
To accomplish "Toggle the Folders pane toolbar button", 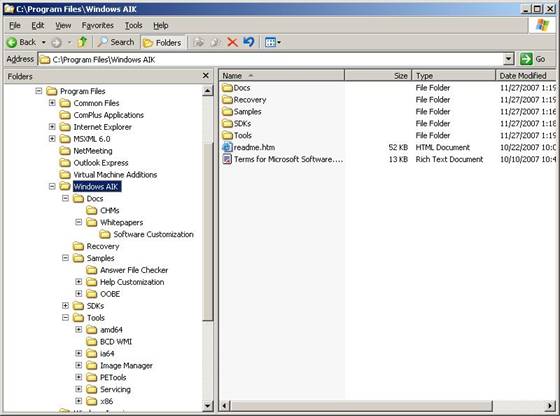I will tap(163, 42).
